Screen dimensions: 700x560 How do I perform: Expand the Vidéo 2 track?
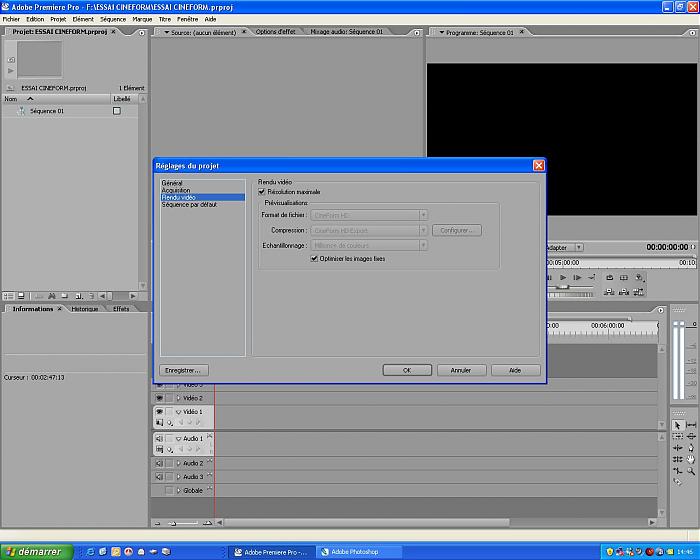tap(179, 398)
